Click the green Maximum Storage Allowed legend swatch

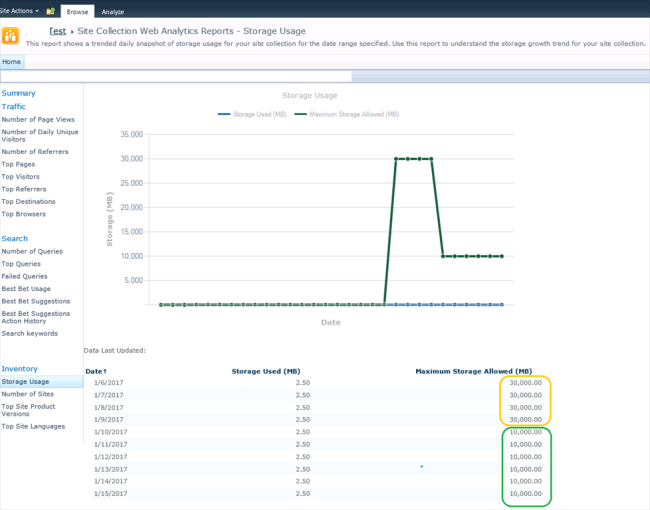301,114
